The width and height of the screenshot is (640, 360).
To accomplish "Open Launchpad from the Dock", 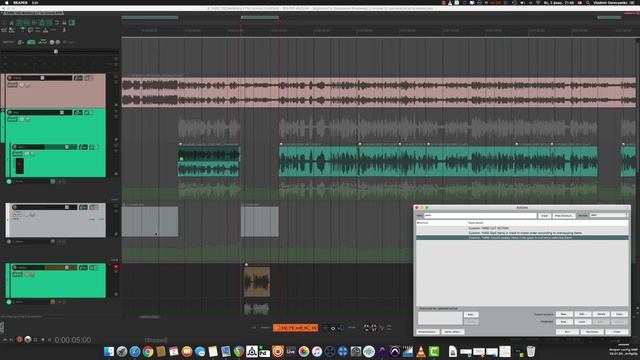I will (122, 351).
